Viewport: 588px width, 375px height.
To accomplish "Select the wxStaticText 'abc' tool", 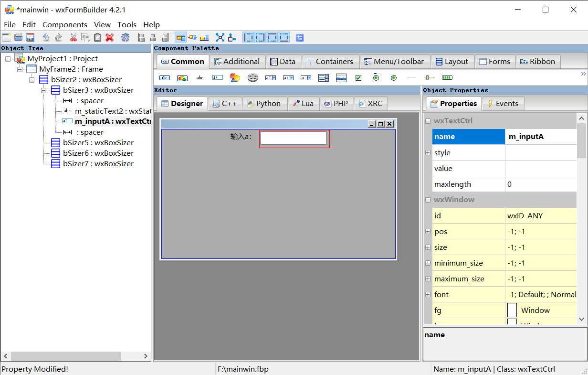I will coord(199,77).
